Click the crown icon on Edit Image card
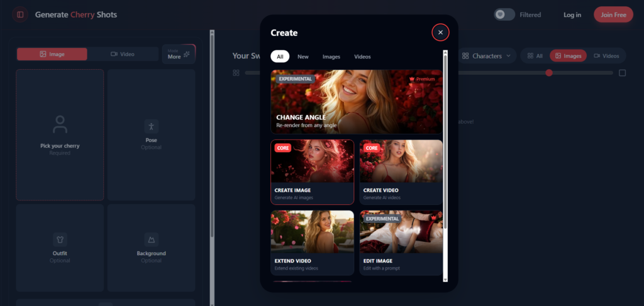This screenshot has width=644, height=306. click(x=433, y=218)
